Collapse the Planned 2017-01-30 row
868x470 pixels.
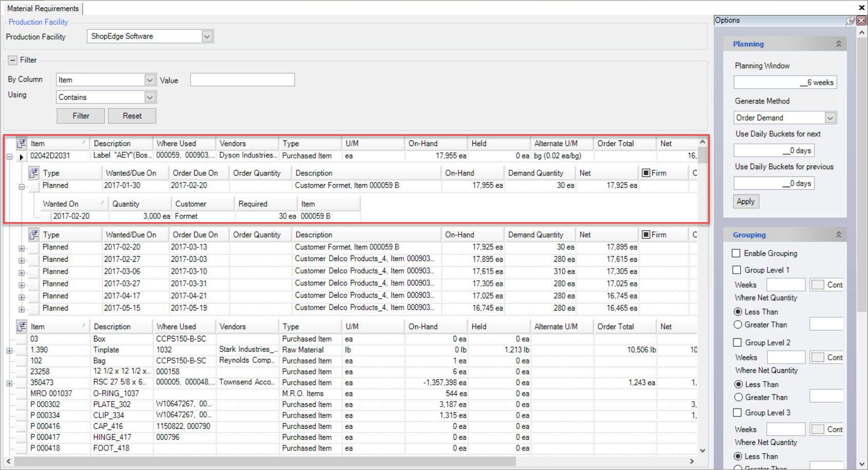pyautogui.click(x=22, y=187)
